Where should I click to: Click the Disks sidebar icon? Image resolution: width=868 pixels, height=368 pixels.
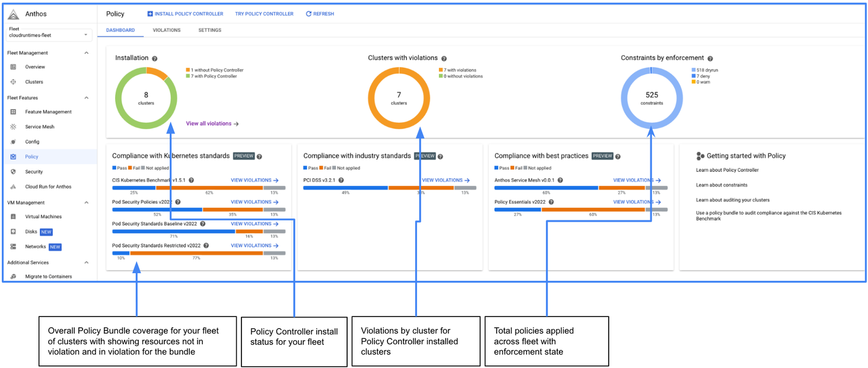click(13, 232)
